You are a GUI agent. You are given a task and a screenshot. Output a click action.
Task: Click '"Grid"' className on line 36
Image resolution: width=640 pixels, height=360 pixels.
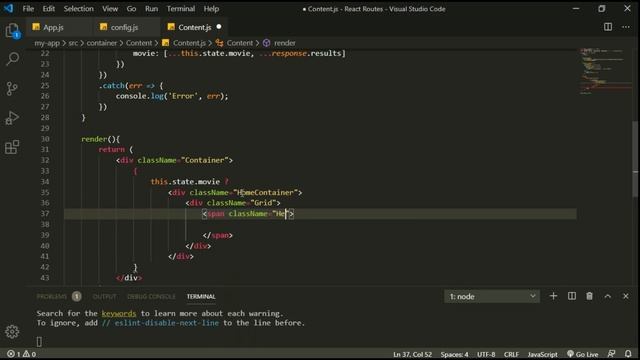pyautogui.click(x=263, y=203)
